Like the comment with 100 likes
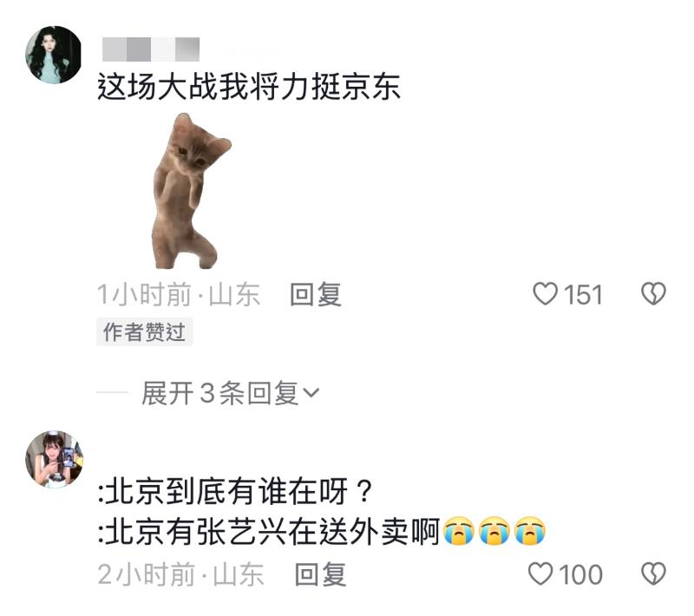 540,574
